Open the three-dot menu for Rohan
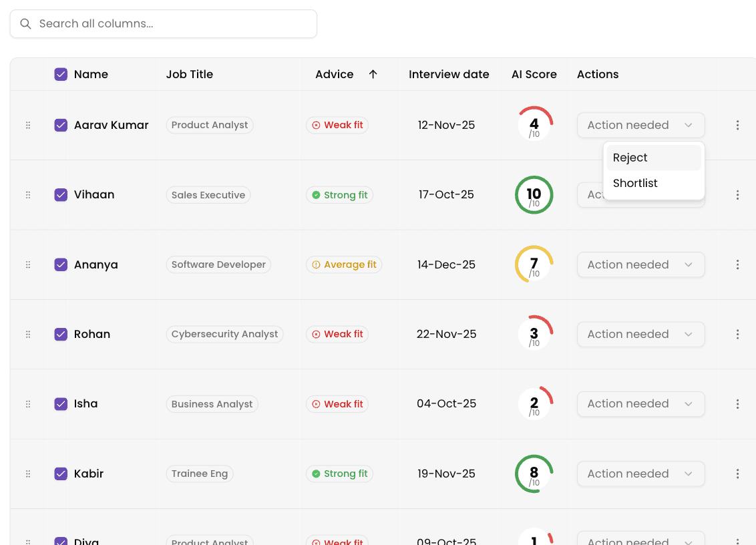Screen dimensions: 756x545 point(737,334)
